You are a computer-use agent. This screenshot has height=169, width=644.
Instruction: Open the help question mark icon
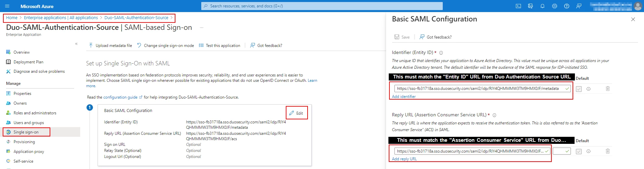point(567,6)
